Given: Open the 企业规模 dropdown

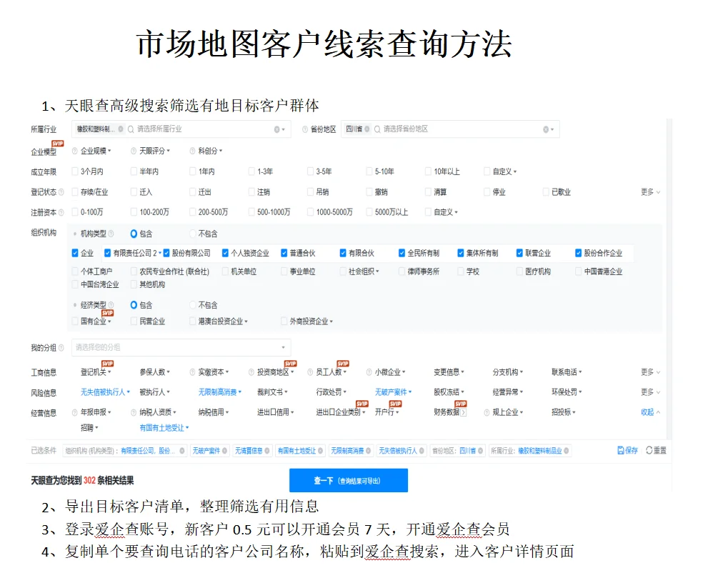Looking at the screenshot, I should pyautogui.click(x=96, y=151).
